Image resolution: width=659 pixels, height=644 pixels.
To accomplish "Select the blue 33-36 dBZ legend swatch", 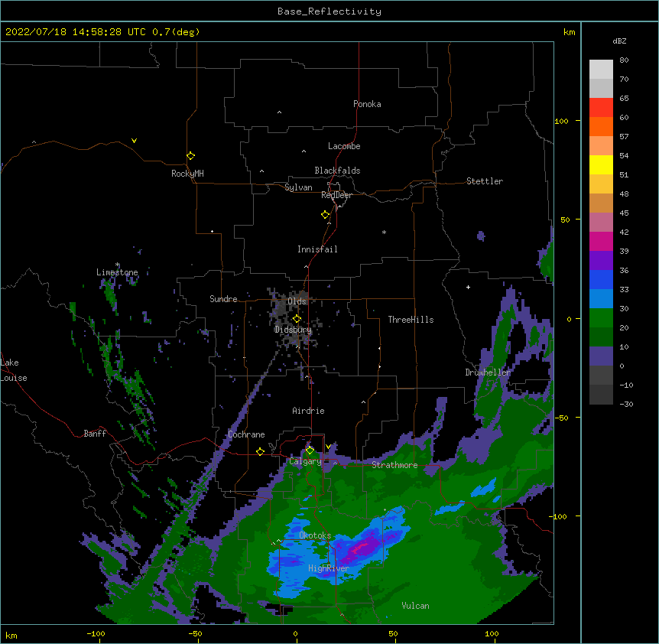I will pyautogui.click(x=601, y=279).
